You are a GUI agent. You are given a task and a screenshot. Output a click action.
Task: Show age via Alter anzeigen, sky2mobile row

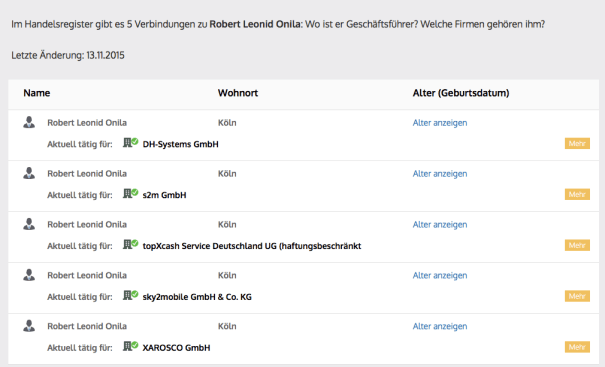point(440,276)
